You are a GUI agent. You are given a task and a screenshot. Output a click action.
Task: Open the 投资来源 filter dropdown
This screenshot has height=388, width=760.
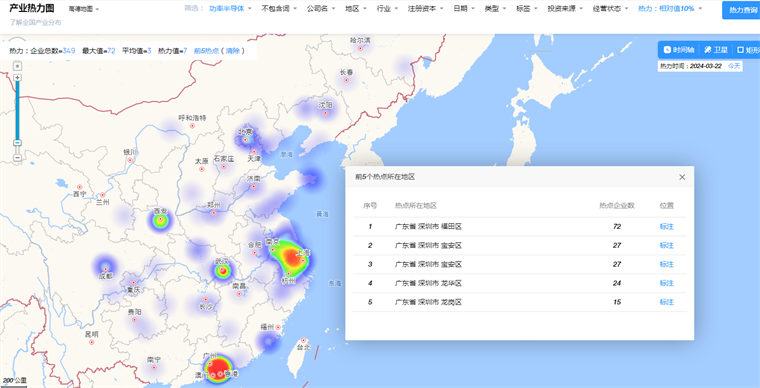[x=565, y=9]
